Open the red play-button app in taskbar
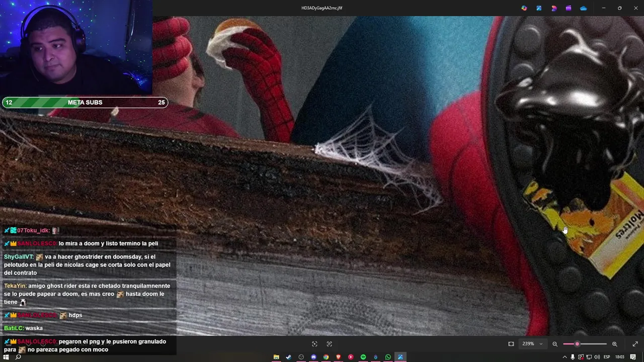644x362 pixels. point(351,357)
